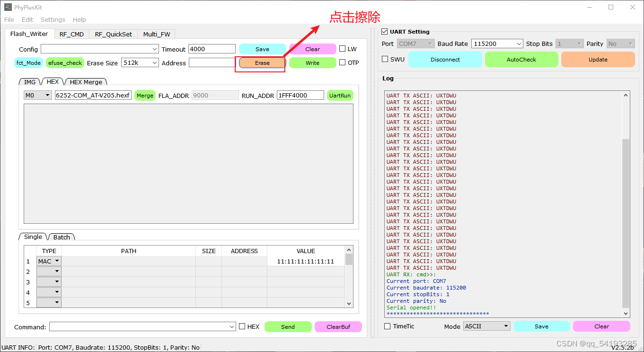Open the M0 dropdown
Viewport: 644px width, 352px height.
(38, 96)
